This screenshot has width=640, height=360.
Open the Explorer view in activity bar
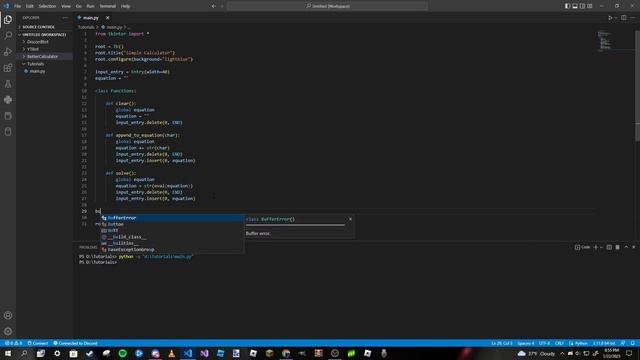pos(8,20)
